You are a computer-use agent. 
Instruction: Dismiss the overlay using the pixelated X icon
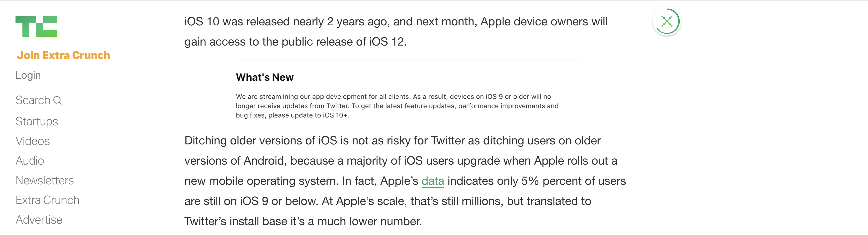667,21
